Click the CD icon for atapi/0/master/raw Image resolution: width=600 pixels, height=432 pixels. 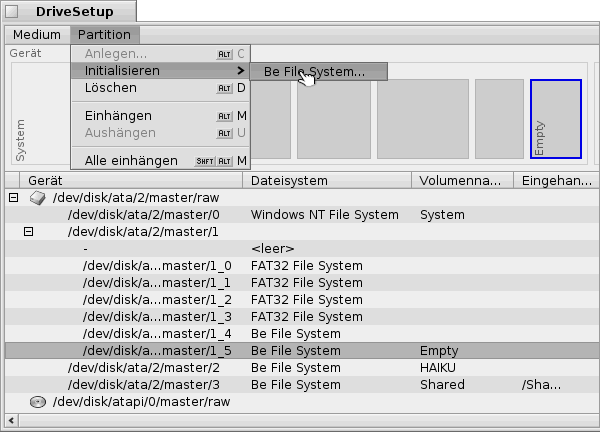[37, 402]
